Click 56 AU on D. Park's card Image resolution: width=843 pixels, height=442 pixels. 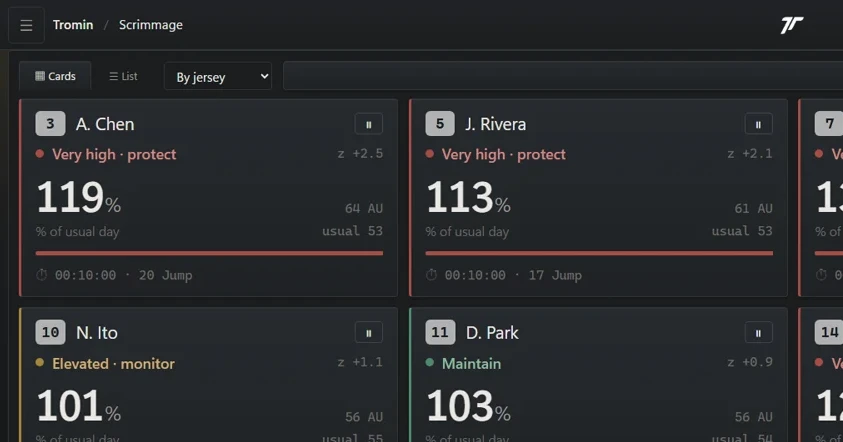click(754, 417)
